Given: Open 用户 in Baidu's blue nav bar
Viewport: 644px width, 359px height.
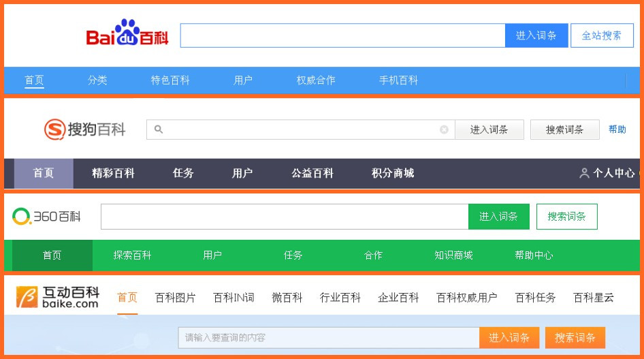Looking at the screenshot, I should click(243, 80).
